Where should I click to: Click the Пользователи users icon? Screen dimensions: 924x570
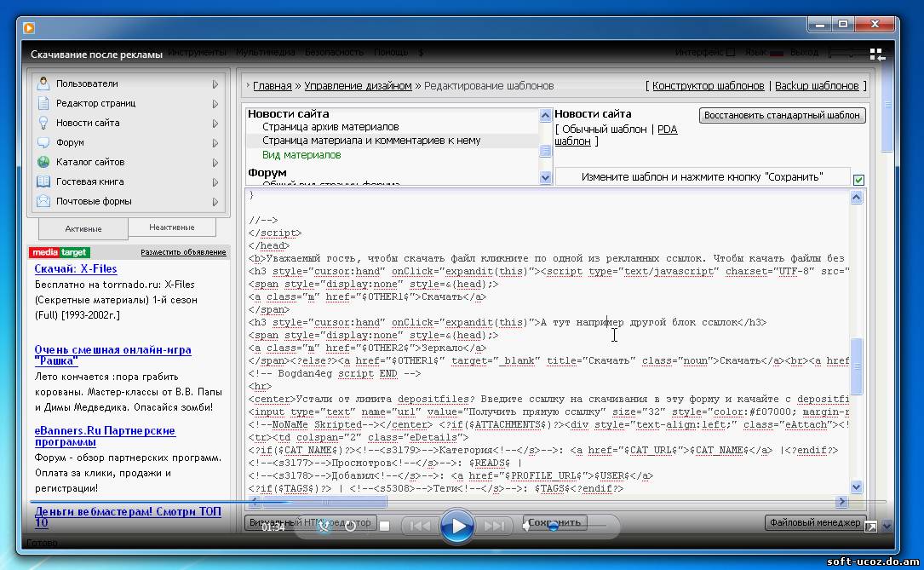[43, 83]
